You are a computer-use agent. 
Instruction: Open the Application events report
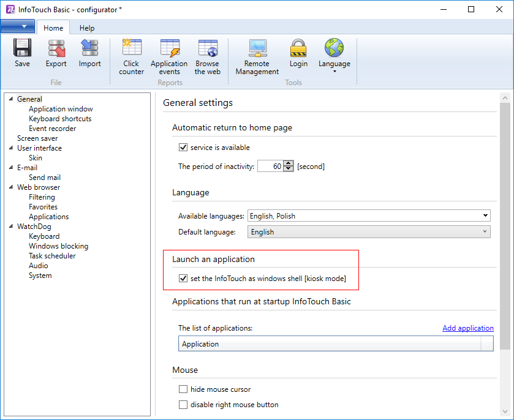point(169,57)
